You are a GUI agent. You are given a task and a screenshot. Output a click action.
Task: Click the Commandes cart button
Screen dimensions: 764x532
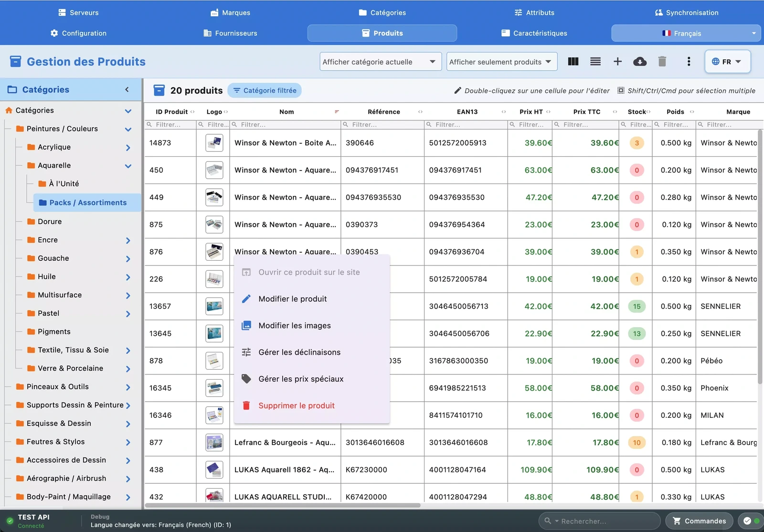click(x=699, y=521)
